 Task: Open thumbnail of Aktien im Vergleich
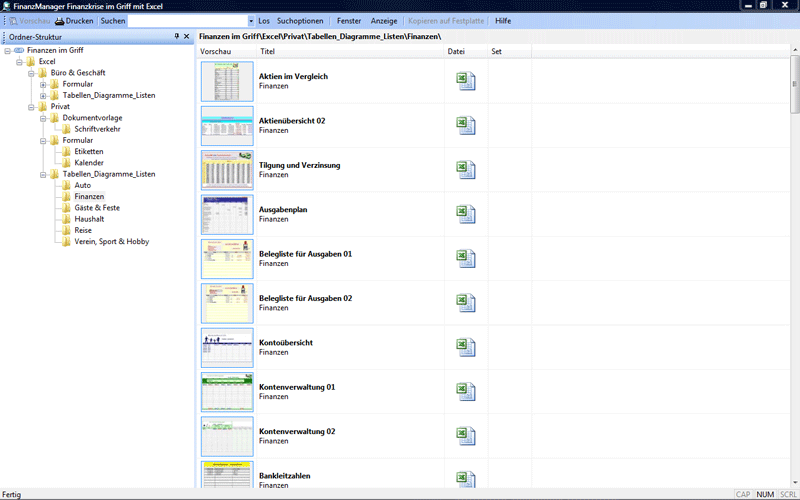pos(227,82)
